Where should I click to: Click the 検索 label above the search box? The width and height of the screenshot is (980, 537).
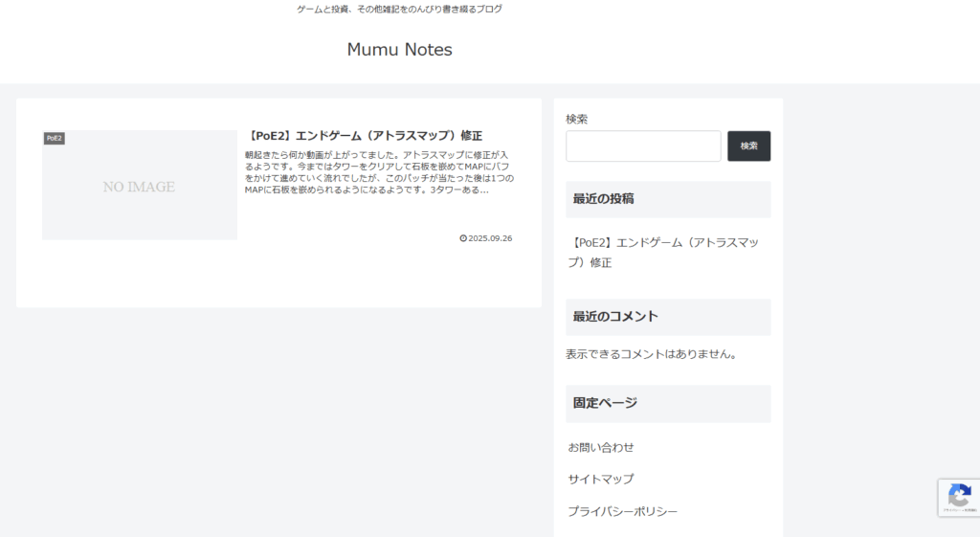click(x=577, y=119)
